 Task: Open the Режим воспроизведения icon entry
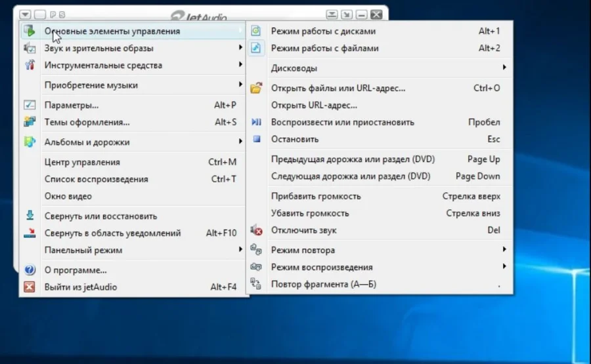point(256,266)
